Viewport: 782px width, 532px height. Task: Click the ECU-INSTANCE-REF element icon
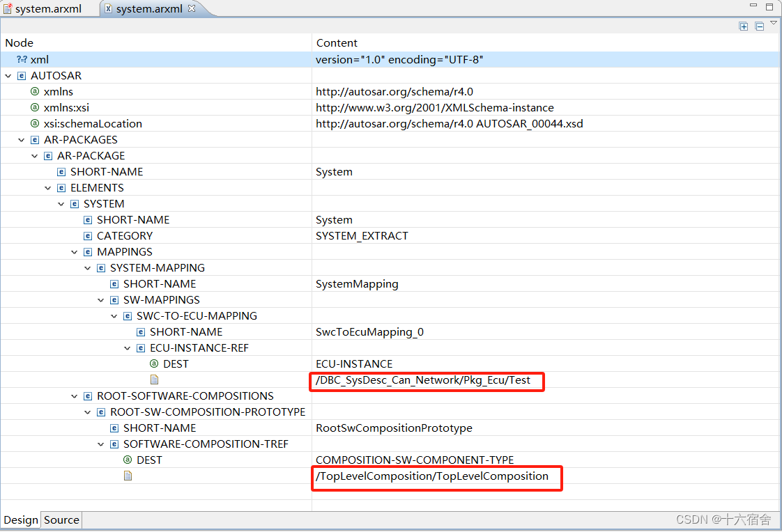point(141,348)
